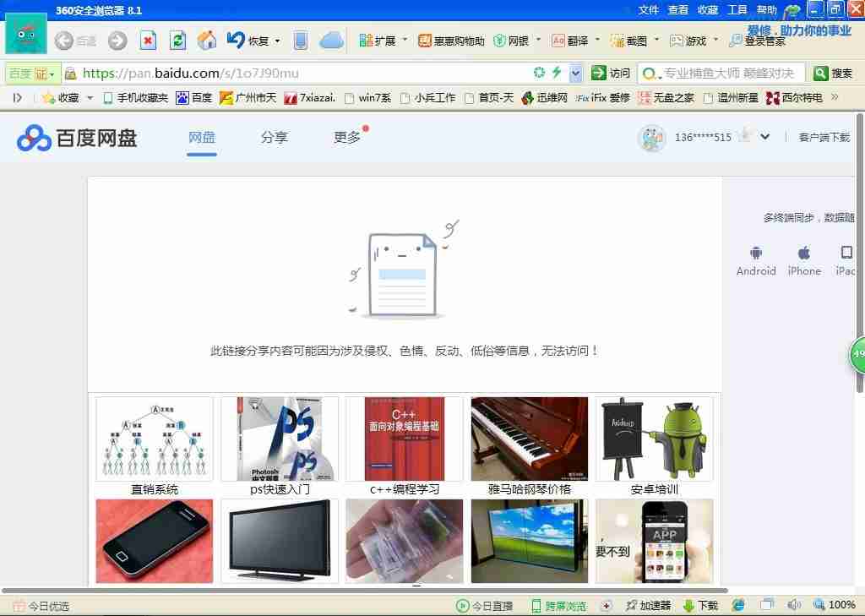Open the browser home page
865x616 pixels.
pyautogui.click(x=208, y=40)
